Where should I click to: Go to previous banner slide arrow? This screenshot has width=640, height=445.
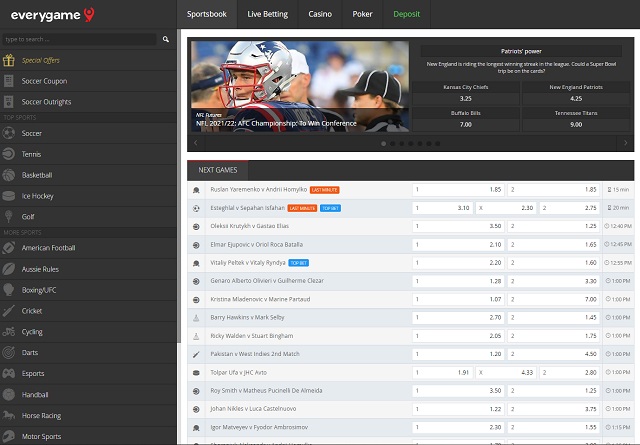[x=196, y=143]
